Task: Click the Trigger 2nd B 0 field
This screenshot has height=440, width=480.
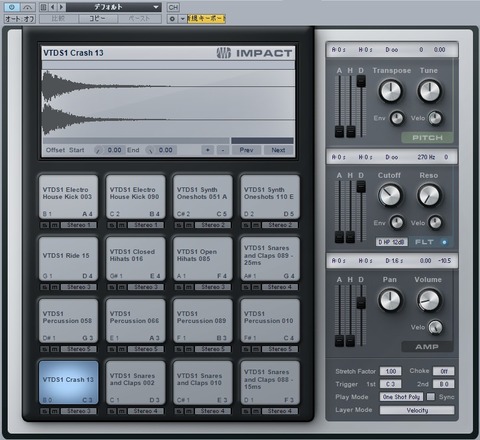Action: 444,384
